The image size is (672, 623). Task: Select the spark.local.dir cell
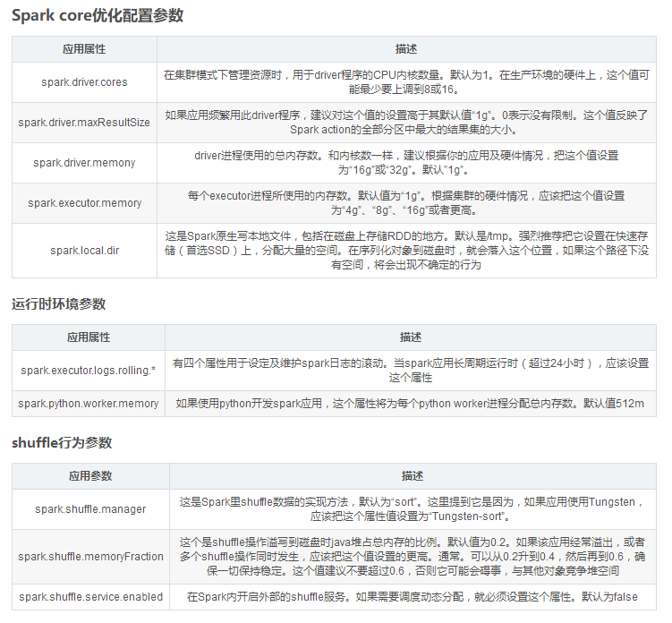(x=84, y=251)
